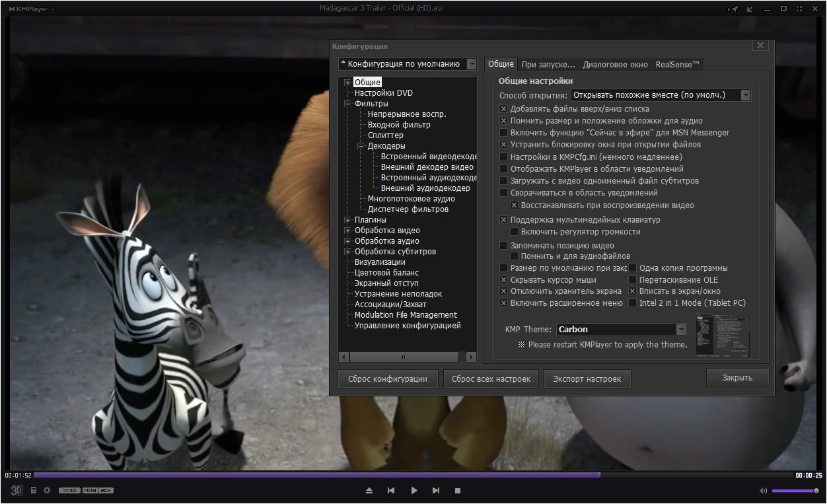Enable 'Запоминать позицию видео' checkbox
Screen dimensions: 827x504
pyautogui.click(x=503, y=246)
